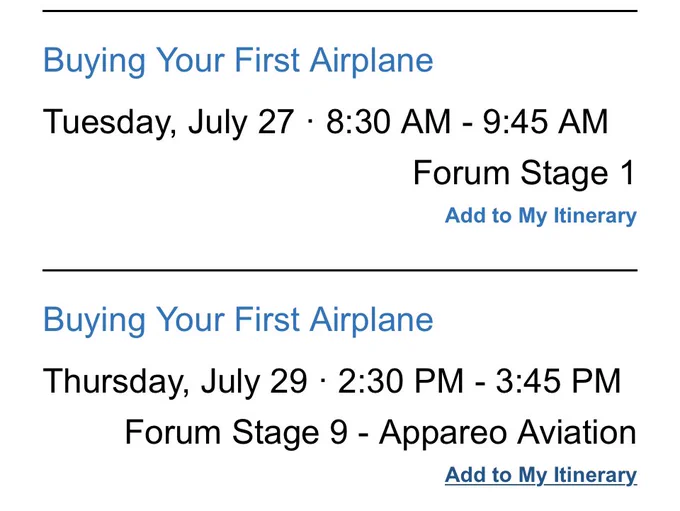The height and width of the screenshot is (511, 680).
Task: Open the Tuesday Buying Your First Airplane session
Action: [238, 61]
